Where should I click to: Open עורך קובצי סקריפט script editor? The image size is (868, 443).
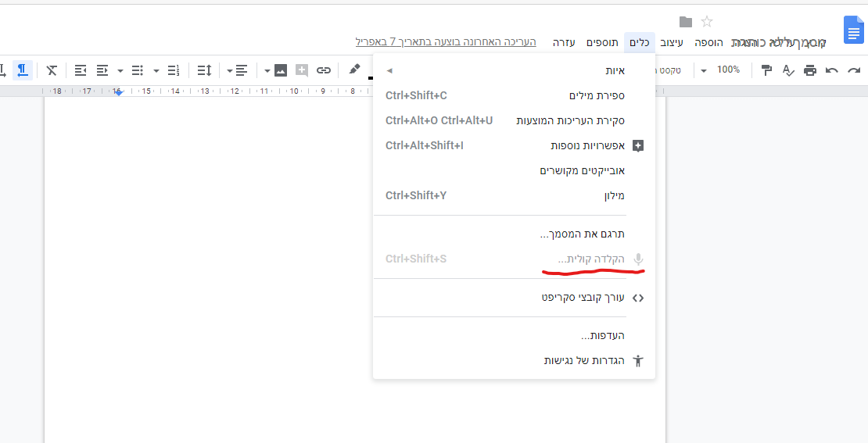[515, 298]
